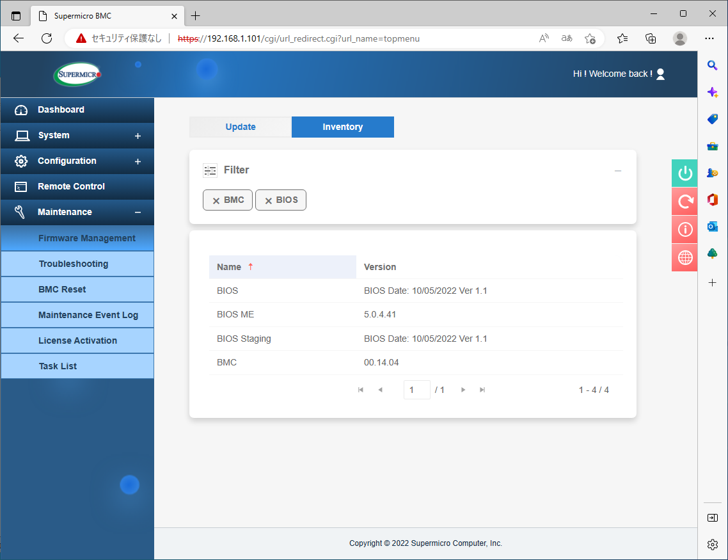Click the Dashboard gauge icon

pyautogui.click(x=21, y=110)
